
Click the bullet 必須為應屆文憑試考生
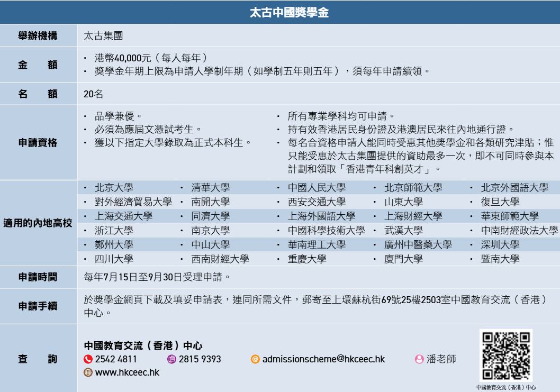[x=148, y=129]
